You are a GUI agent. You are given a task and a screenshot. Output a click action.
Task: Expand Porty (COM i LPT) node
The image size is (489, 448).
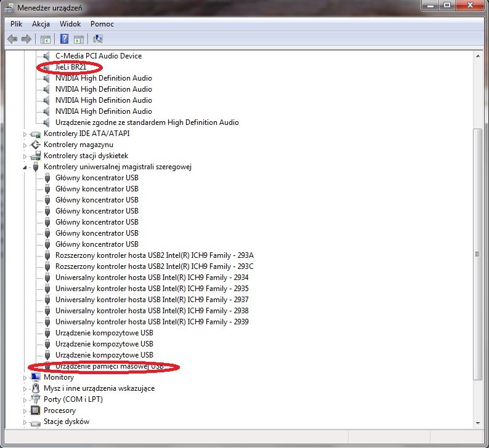pos(25,400)
